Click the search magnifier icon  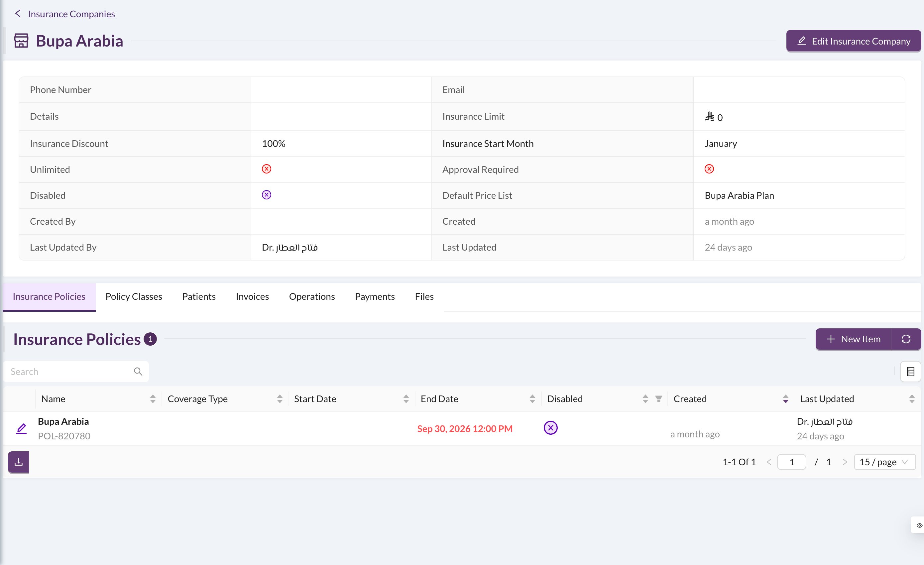point(138,372)
